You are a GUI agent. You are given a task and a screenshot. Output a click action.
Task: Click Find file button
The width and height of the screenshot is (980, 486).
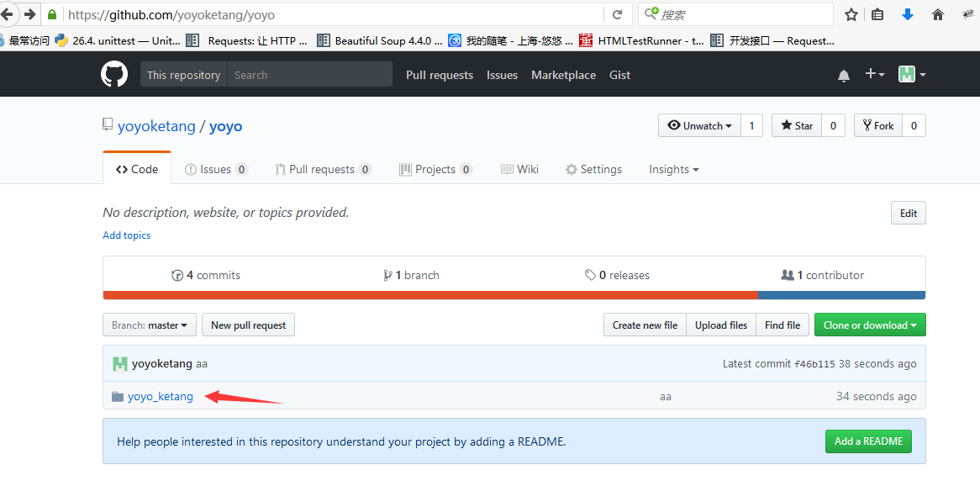[x=782, y=325]
